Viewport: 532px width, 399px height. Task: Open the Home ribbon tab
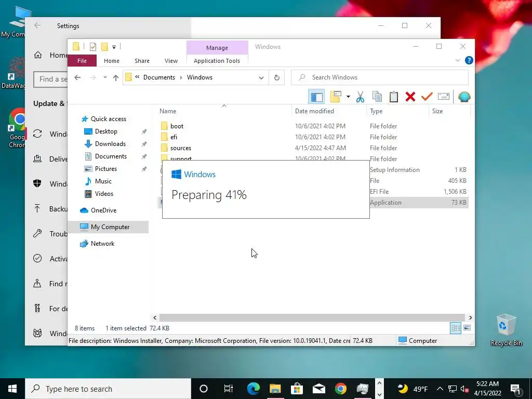click(112, 61)
